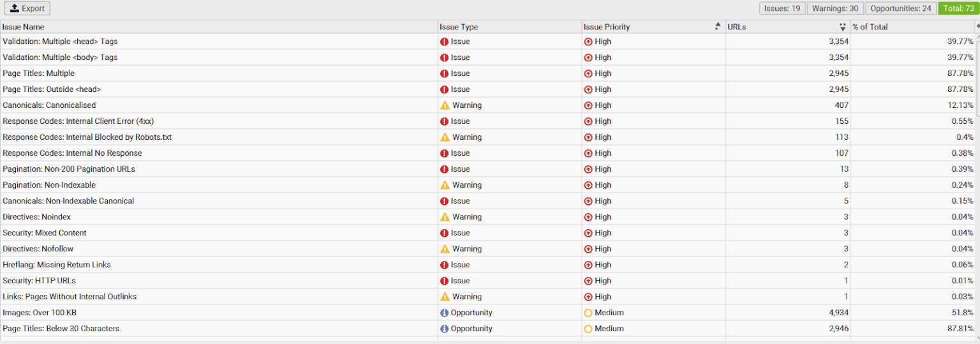Click the Export upload icon

[15, 8]
